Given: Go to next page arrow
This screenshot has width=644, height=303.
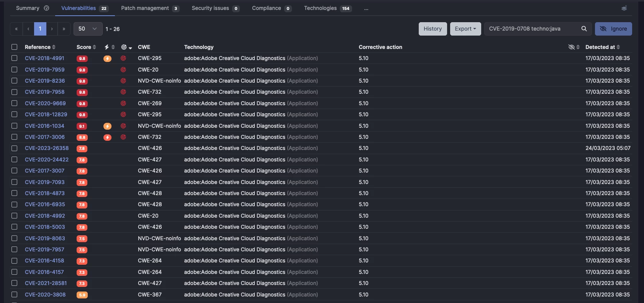Looking at the screenshot, I should coord(52,29).
